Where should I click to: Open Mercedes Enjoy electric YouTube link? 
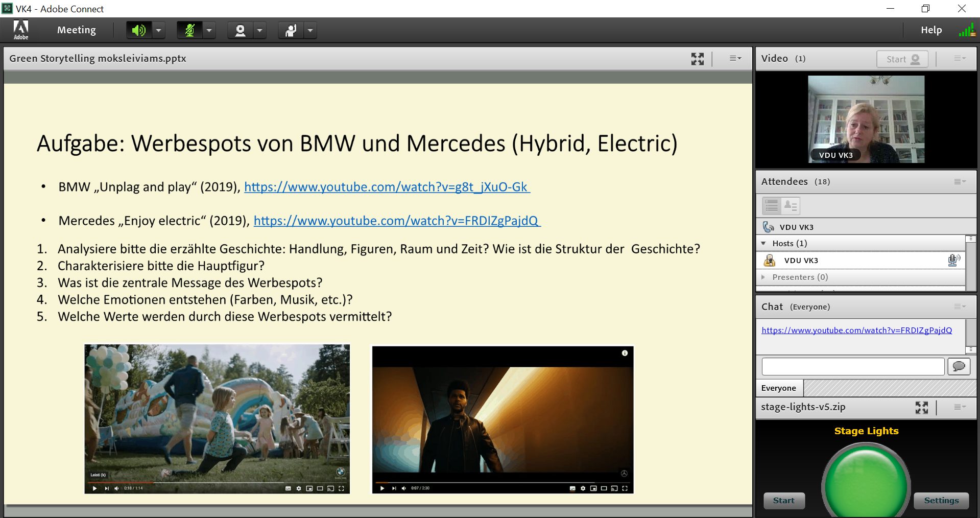pos(397,221)
